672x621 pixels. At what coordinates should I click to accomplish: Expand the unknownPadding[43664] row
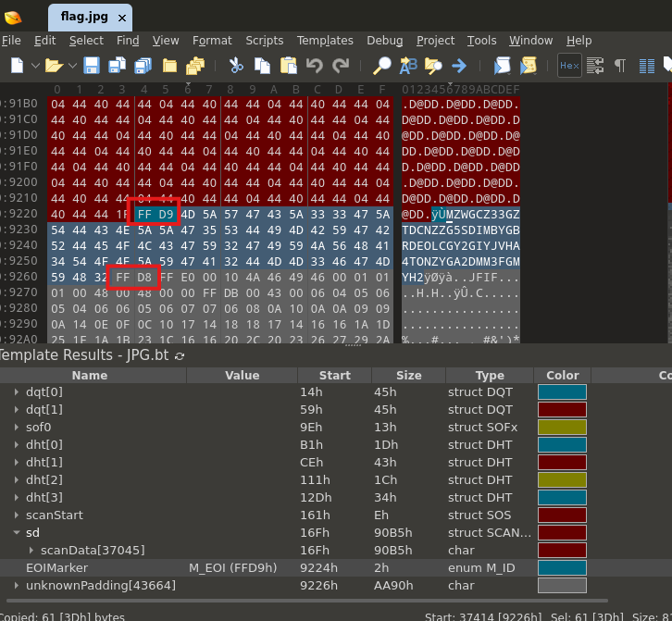17,585
